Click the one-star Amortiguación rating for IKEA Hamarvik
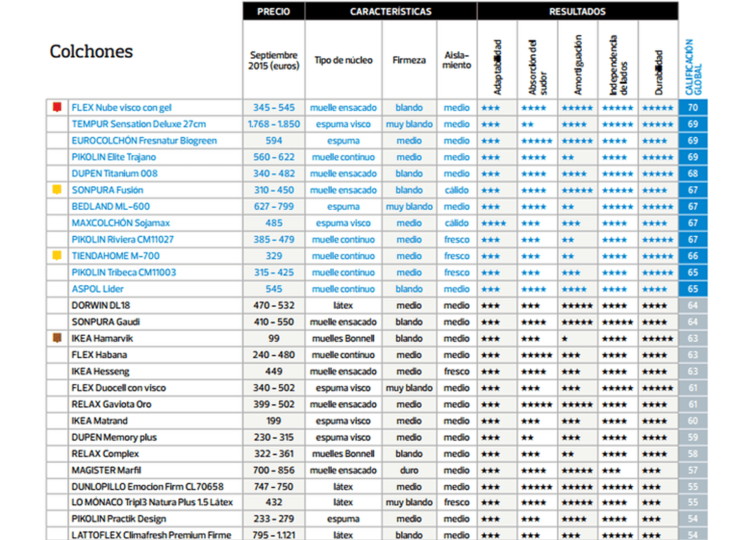The image size is (756, 540). (x=565, y=339)
